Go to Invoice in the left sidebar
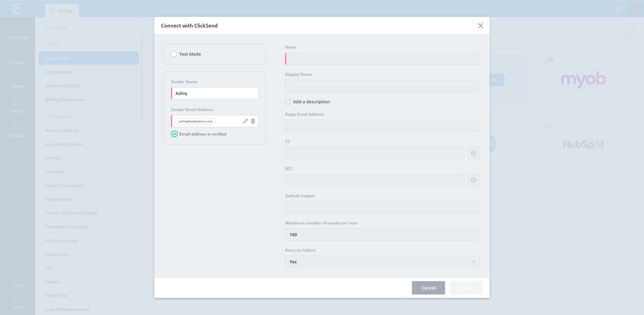The width and height of the screenshot is (644, 315). click(17, 105)
